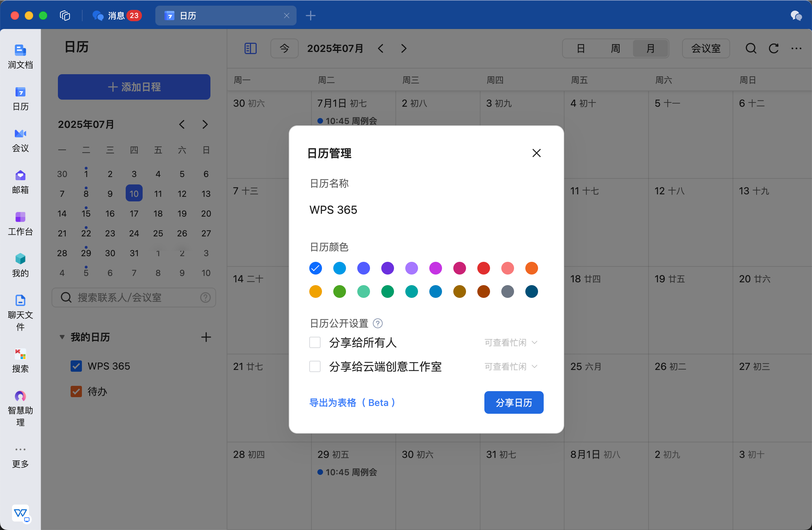Open 会议室 button in toolbar
This screenshot has height=530, width=812.
[x=706, y=48]
